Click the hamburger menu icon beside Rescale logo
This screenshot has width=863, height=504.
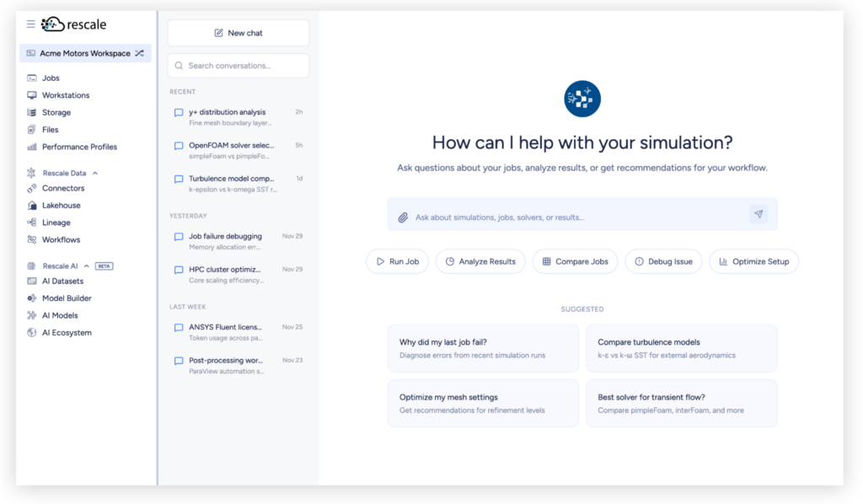click(x=31, y=24)
